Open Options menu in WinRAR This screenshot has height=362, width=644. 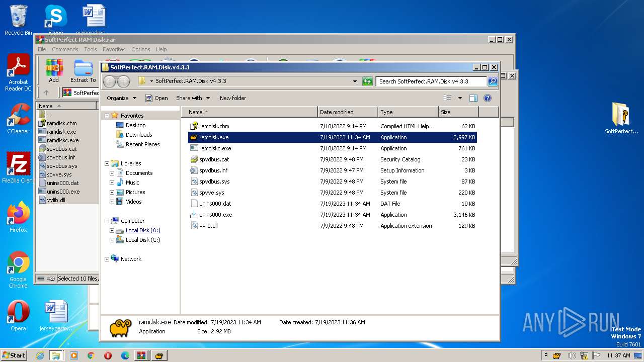coord(141,49)
